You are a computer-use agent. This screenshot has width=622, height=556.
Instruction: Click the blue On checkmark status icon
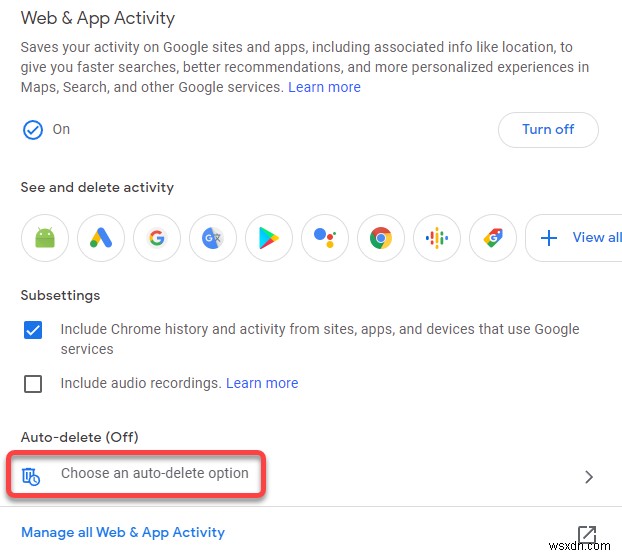pos(33,130)
